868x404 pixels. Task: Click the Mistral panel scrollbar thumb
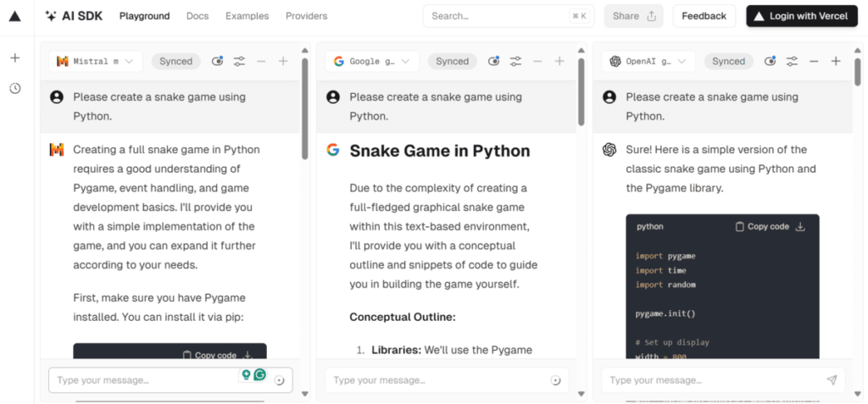pyautogui.click(x=304, y=108)
